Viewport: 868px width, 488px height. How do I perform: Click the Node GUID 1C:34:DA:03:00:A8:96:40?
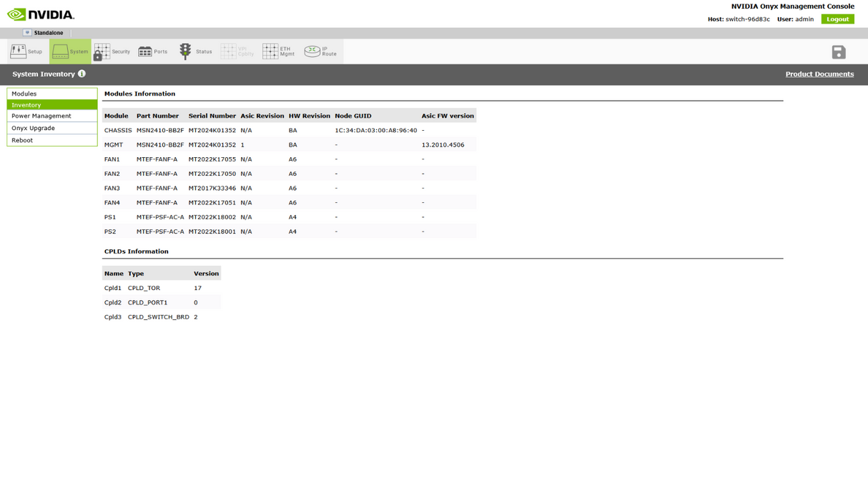click(376, 131)
